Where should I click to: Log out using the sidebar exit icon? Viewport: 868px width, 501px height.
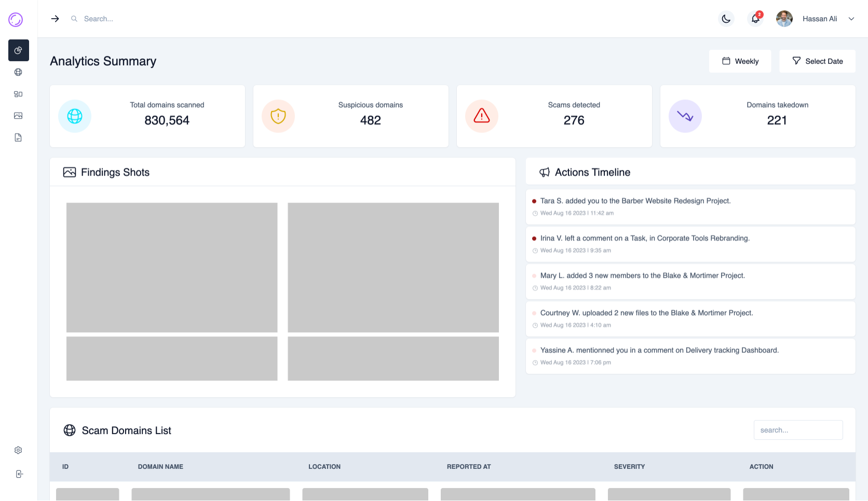click(18, 474)
